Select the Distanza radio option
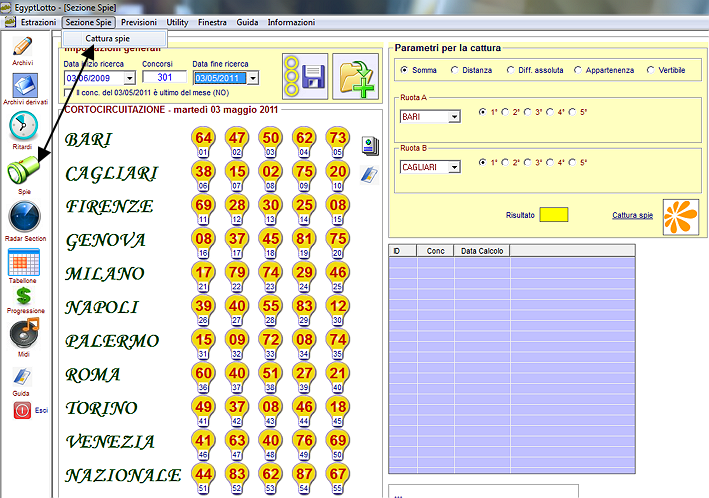This screenshot has height=498, width=709. [x=454, y=70]
